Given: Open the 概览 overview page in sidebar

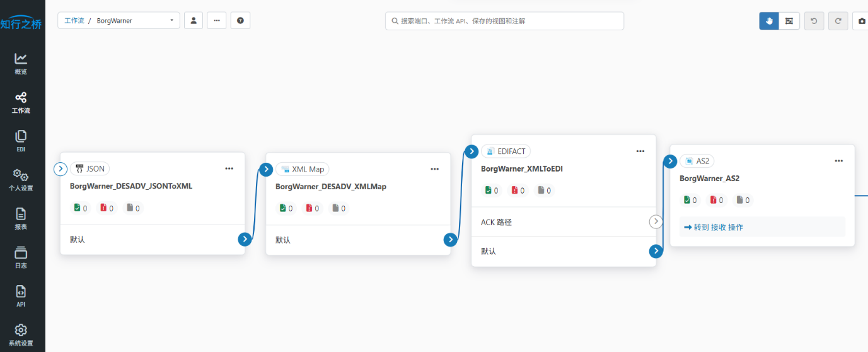Looking at the screenshot, I should [21, 64].
